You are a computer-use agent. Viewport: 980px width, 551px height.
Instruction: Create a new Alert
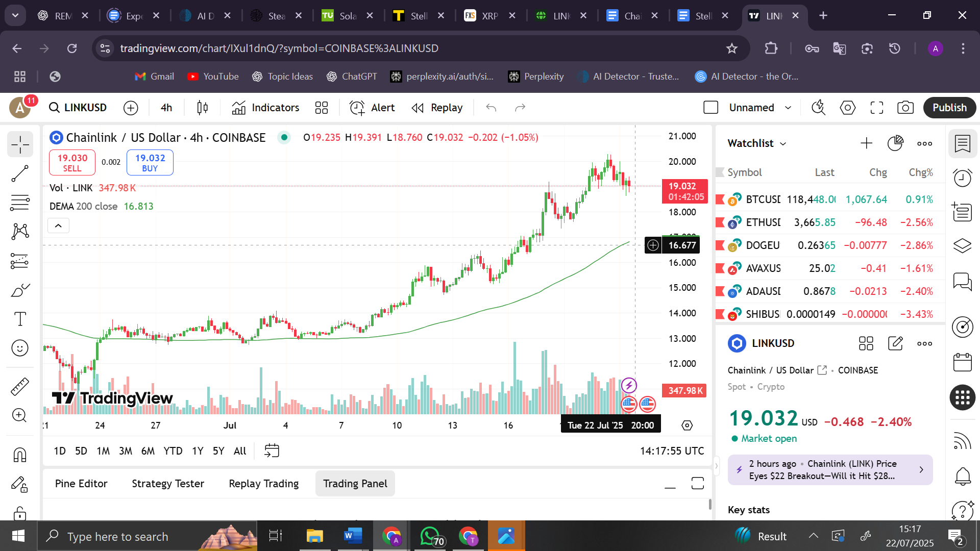pos(372,108)
